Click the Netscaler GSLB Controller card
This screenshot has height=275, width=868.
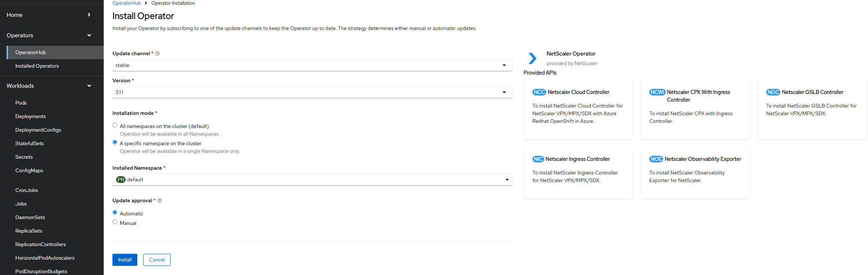tap(812, 110)
